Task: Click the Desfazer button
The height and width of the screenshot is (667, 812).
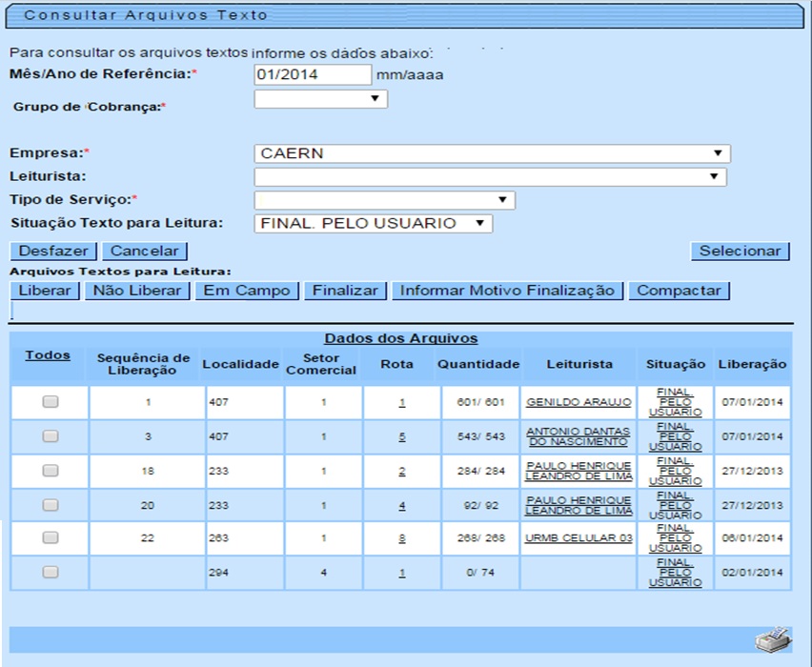Action: pos(53,251)
